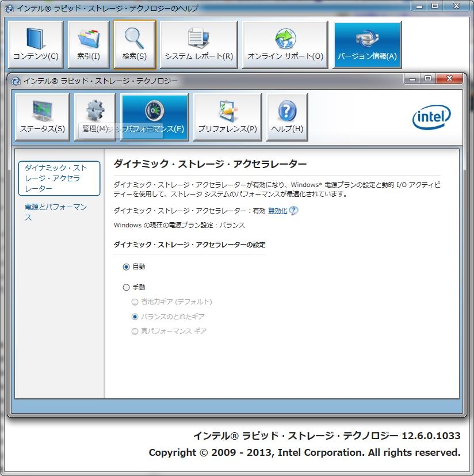Select the バランスのとれたギア option

pos(134,316)
